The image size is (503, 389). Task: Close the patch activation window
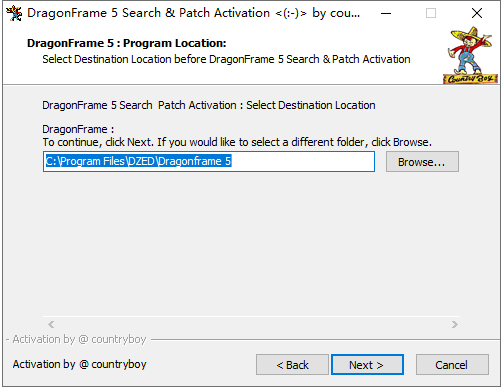click(x=477, y=13)
